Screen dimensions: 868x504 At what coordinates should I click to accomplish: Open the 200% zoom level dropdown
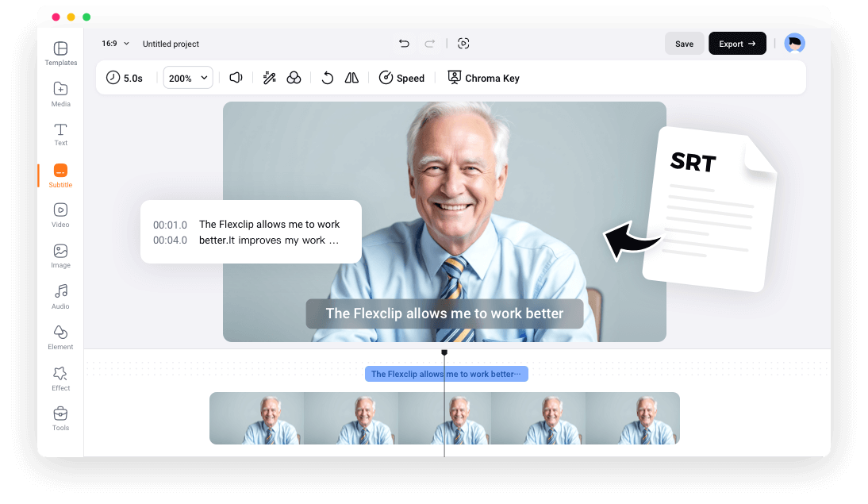point(187,78)
